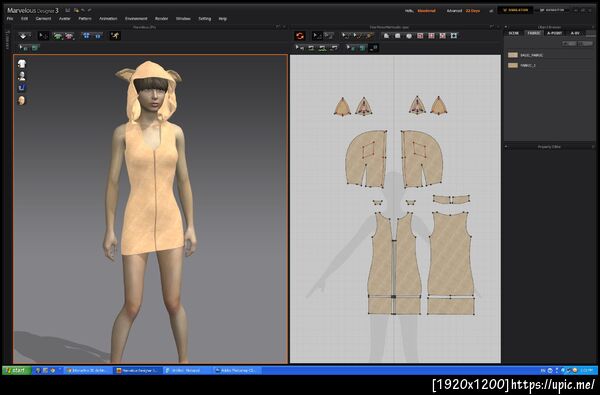Open the Render menu
600x395 pixels.
tap(161, 18)
